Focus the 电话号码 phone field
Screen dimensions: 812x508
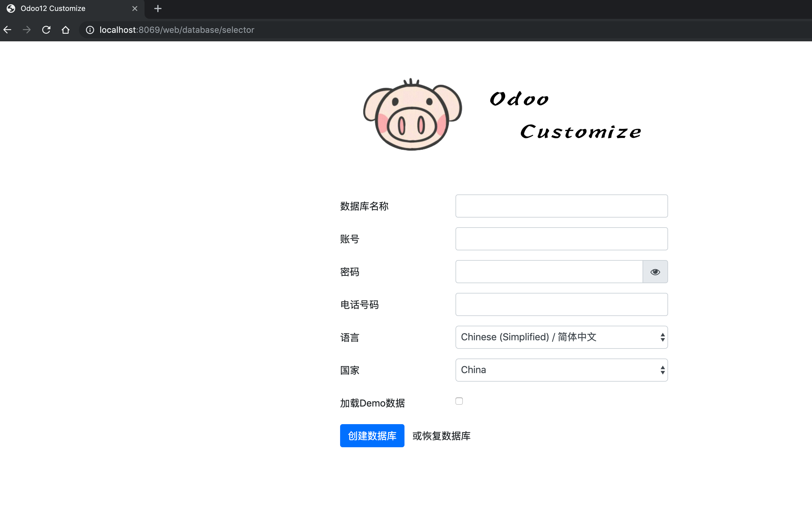pos(561,304)
